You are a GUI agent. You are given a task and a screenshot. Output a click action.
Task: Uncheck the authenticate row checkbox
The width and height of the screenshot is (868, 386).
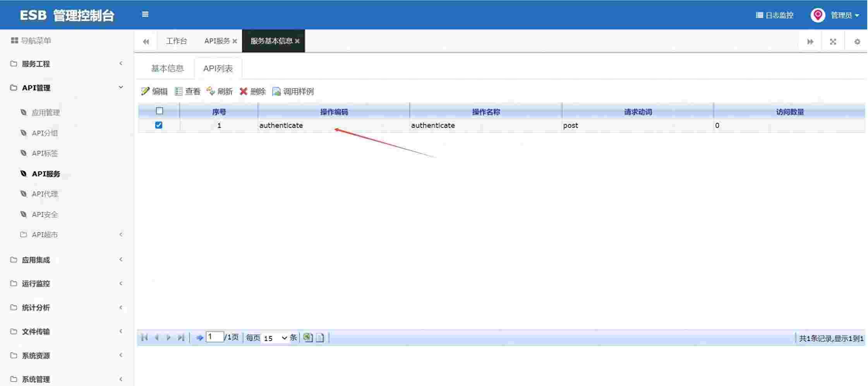click(x=159, y=125)
